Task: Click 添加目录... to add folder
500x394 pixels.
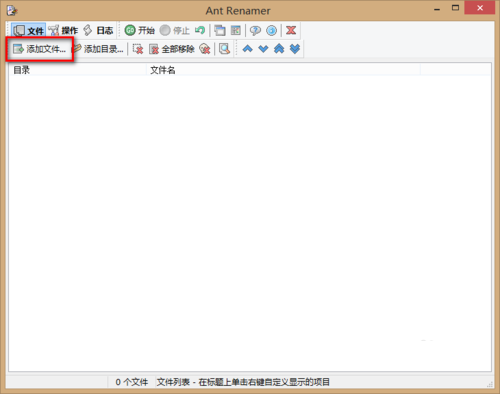Action: (98, 49)
